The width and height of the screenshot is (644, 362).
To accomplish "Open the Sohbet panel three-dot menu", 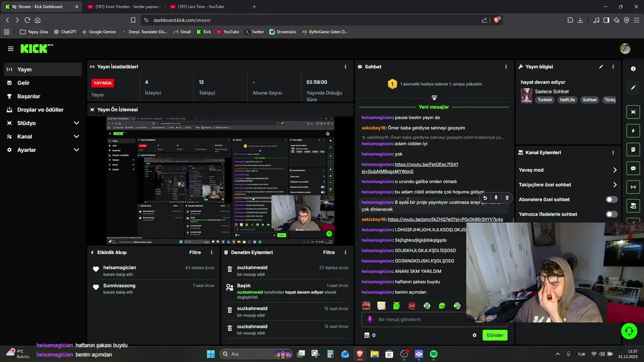I will pos(506,66).
